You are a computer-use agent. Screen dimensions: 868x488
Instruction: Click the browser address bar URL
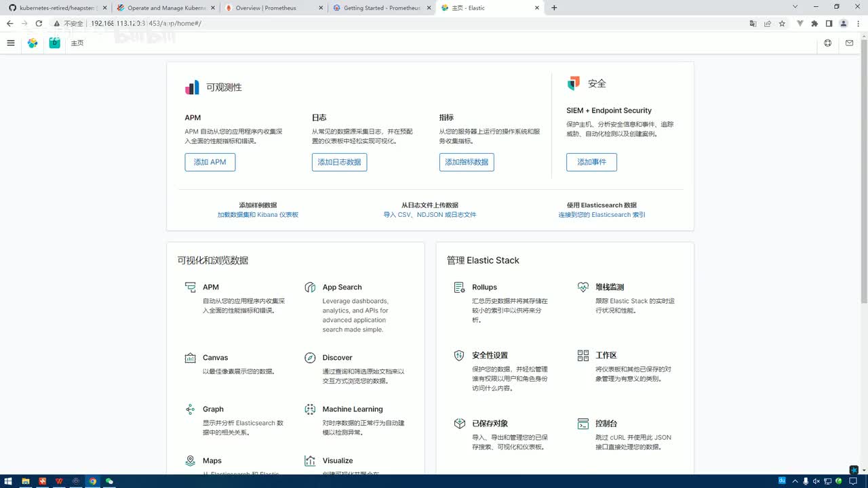[x=146, y=23]
